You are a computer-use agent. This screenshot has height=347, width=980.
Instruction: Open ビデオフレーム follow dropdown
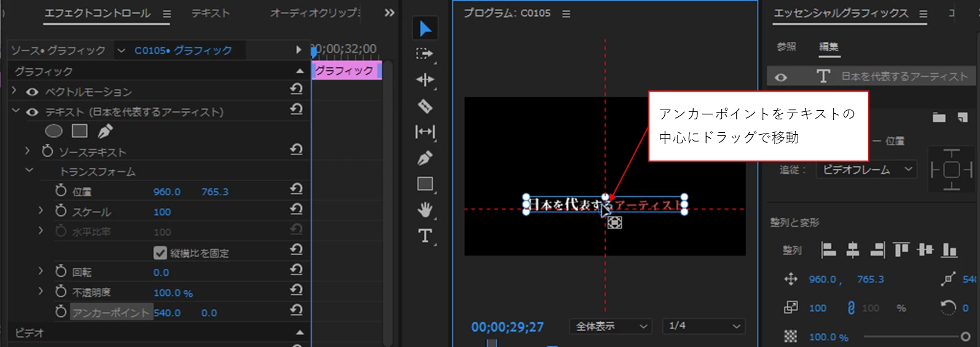(x=866, y=169)
